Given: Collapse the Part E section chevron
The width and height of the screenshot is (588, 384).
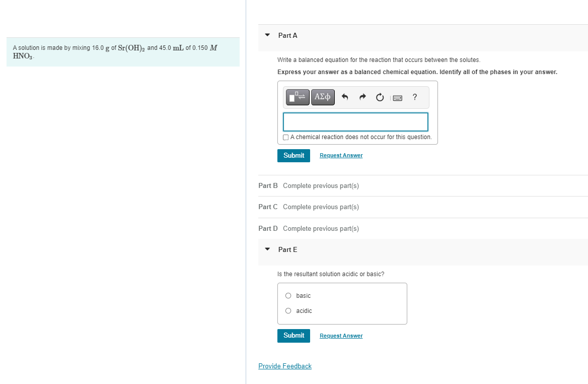Looking at the screenshot, I should click(x=266, y=249).
